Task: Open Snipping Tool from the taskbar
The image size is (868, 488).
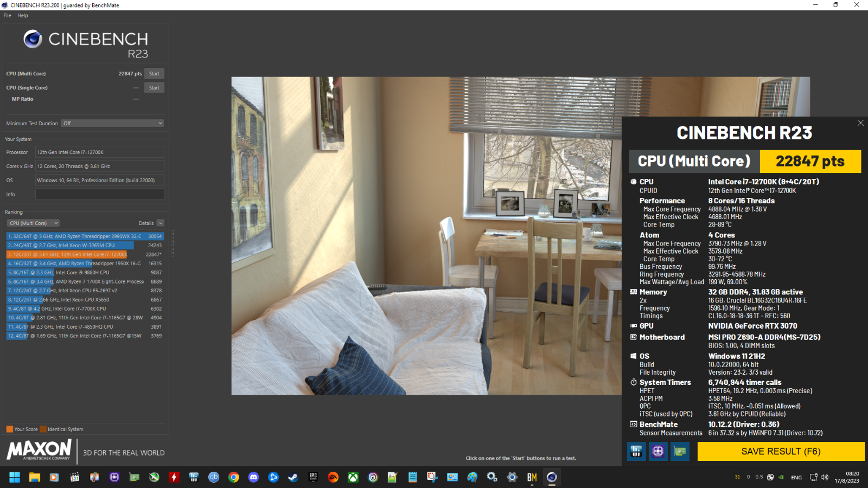Action: point(432,477)
